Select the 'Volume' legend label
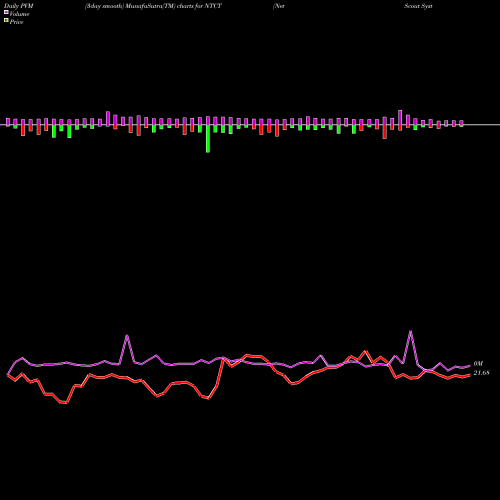The height and width of the screenshot is (500, 500). (x=19, y=14)
